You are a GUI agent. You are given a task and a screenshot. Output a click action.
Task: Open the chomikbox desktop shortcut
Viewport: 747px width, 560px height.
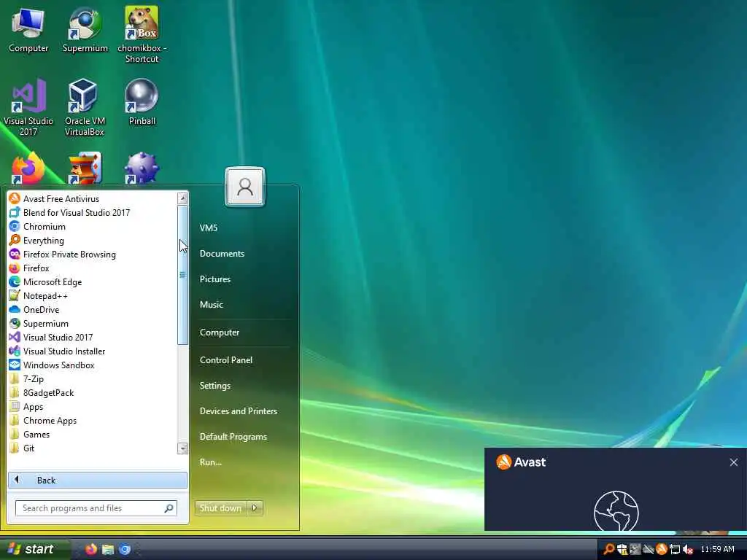pos(142,35)
